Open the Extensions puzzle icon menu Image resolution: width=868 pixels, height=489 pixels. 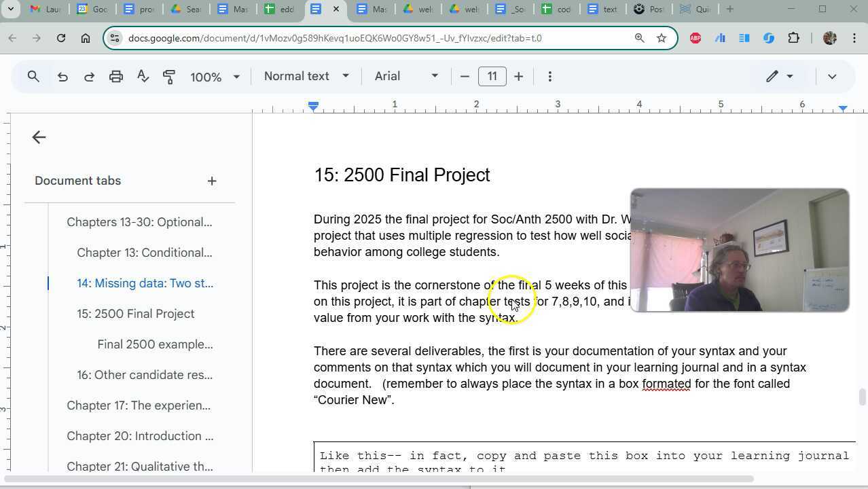[793, 38]
